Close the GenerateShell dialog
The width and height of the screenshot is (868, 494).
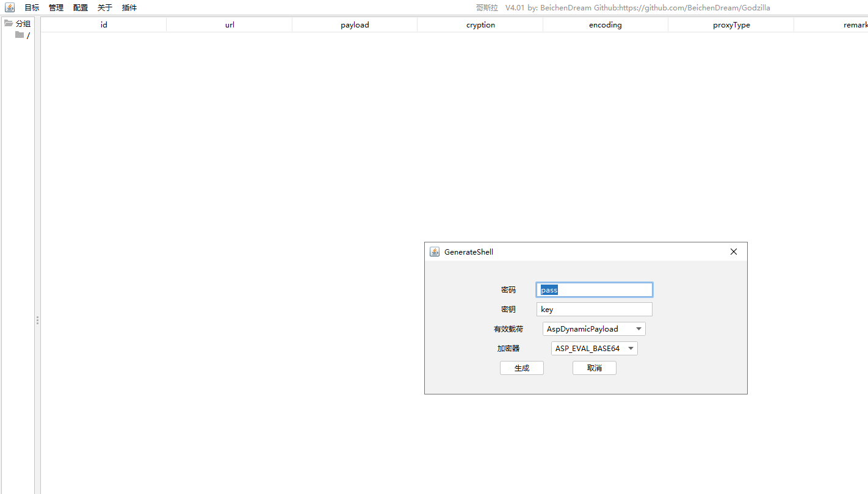733,251
